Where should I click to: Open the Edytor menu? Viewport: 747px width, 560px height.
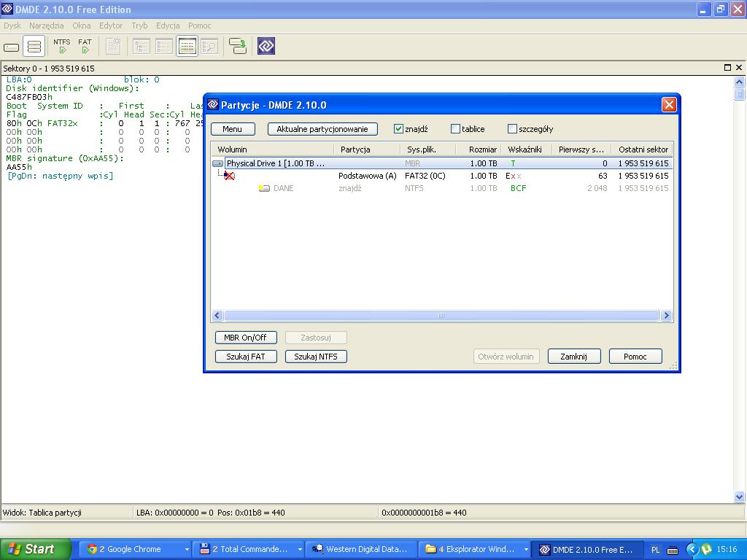click(x=111, y=26)
